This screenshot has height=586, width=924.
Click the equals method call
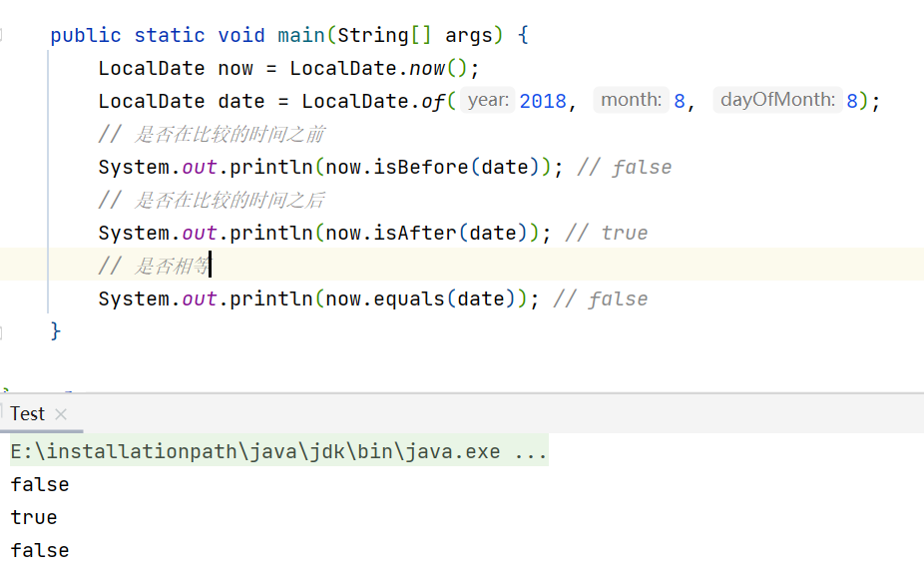pos(409,299)
